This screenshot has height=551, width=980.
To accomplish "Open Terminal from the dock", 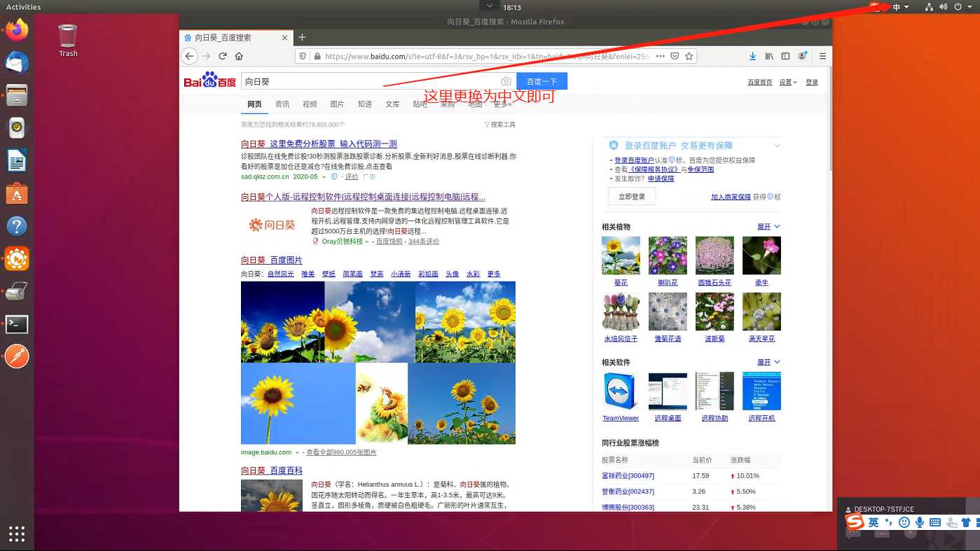I will click(x=17, y=324).
